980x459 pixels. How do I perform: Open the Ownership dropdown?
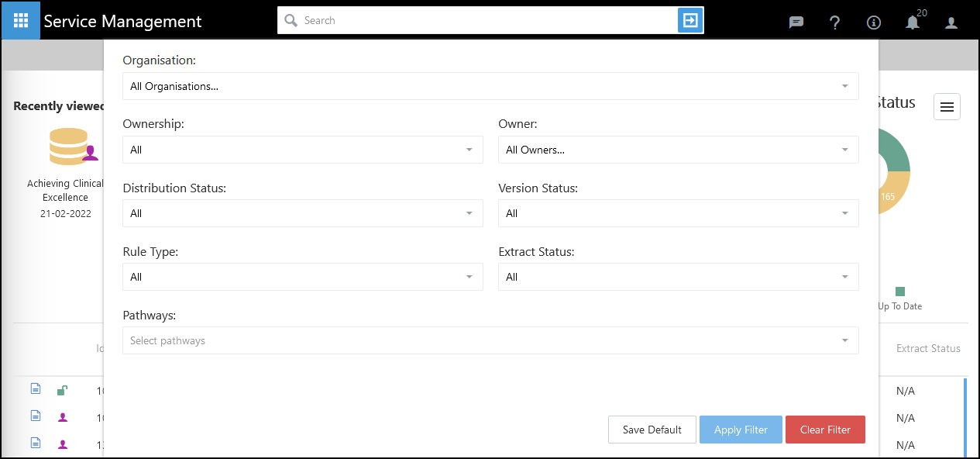(302, 150)
